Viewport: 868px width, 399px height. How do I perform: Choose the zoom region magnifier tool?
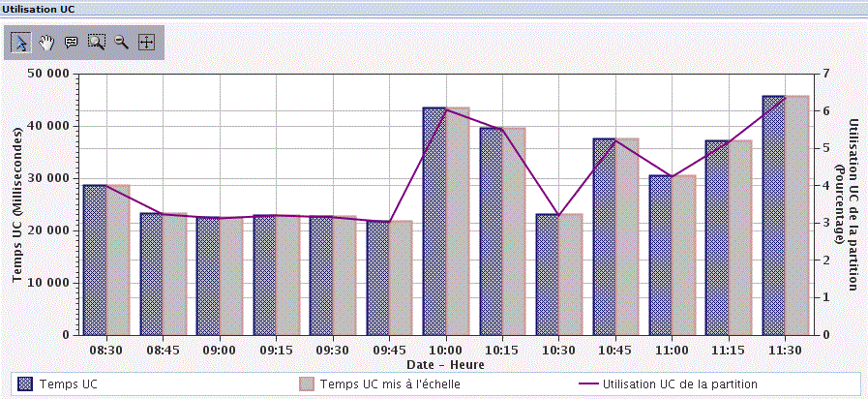pos(97,42)
